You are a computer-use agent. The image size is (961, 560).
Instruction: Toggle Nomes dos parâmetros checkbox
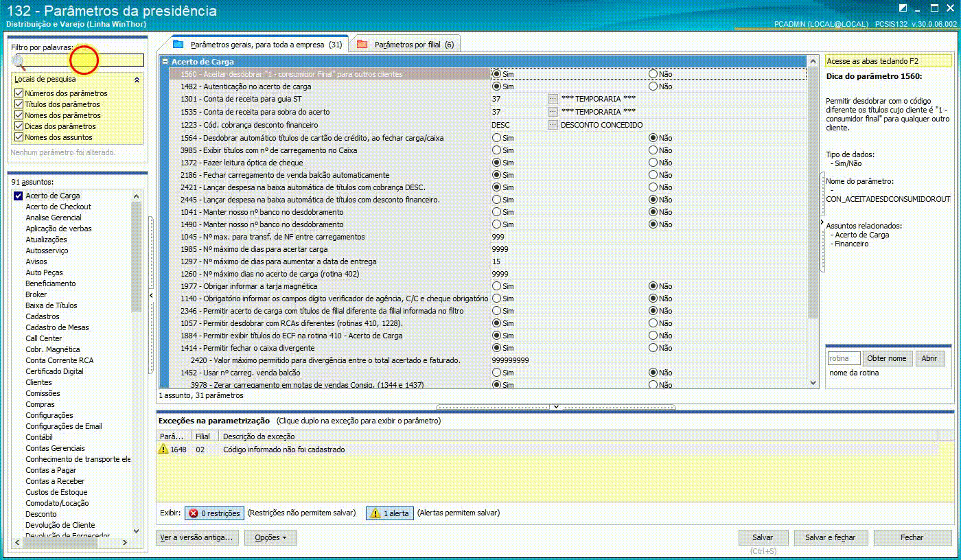click(x=19, y=115)
